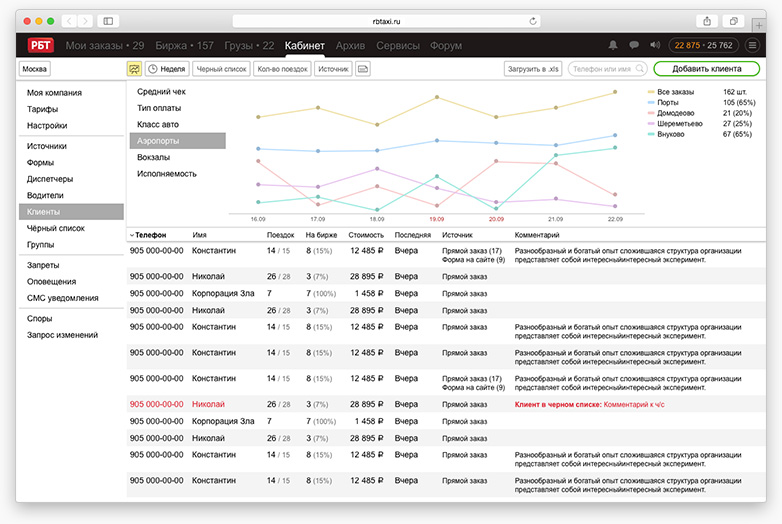
Task: Toggle the Safari sidebar button
Action: click(108, 21)
